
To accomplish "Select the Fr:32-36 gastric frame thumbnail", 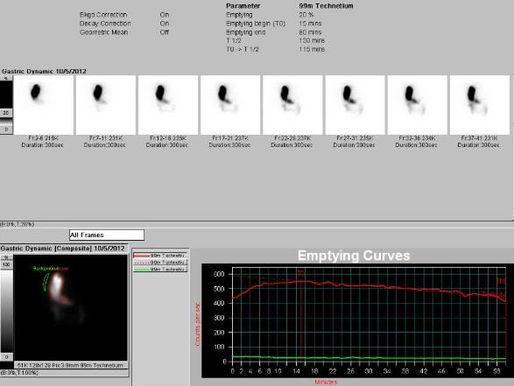I will pos(417,105).
